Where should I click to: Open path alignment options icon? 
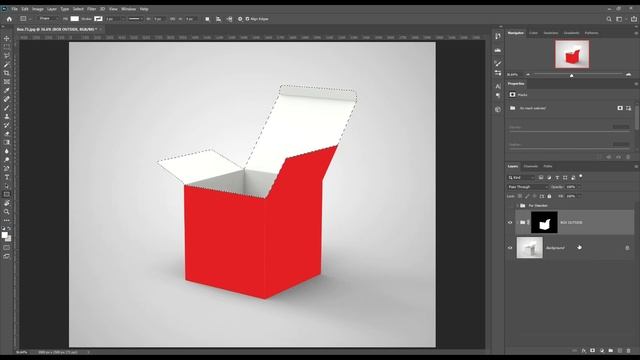pos(218,19)
